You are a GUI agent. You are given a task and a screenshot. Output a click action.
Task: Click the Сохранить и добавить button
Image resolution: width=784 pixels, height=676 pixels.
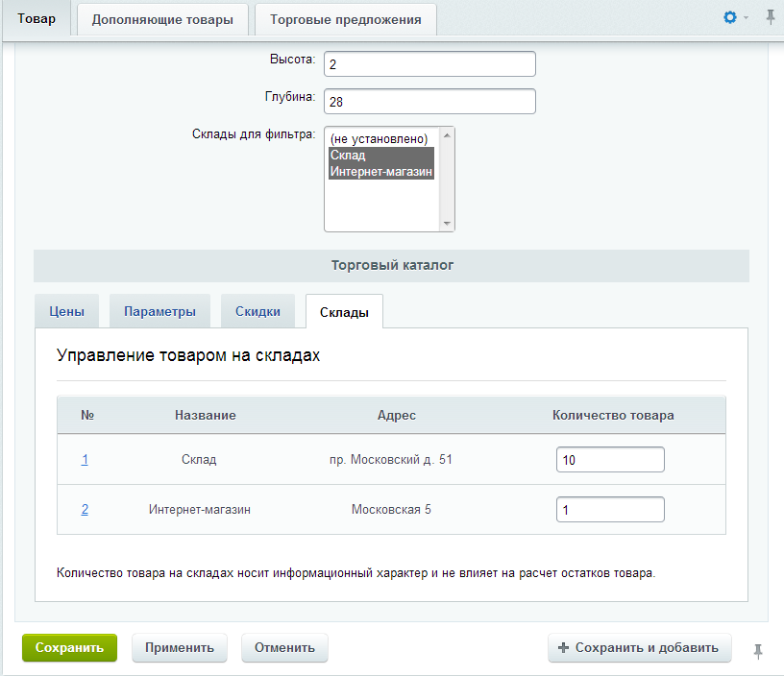click(x=639, y=647)
